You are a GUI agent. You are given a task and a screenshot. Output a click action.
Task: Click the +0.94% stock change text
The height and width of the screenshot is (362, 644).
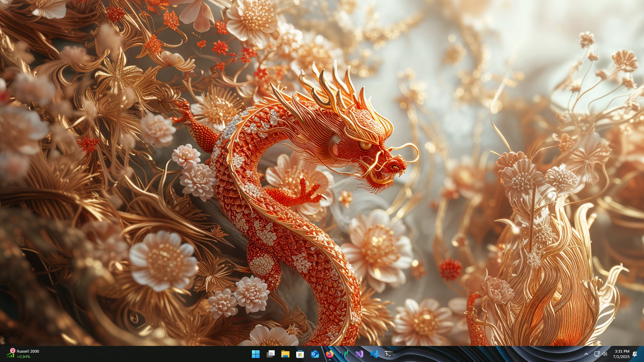pyautogui.click(x=23, y=357)
